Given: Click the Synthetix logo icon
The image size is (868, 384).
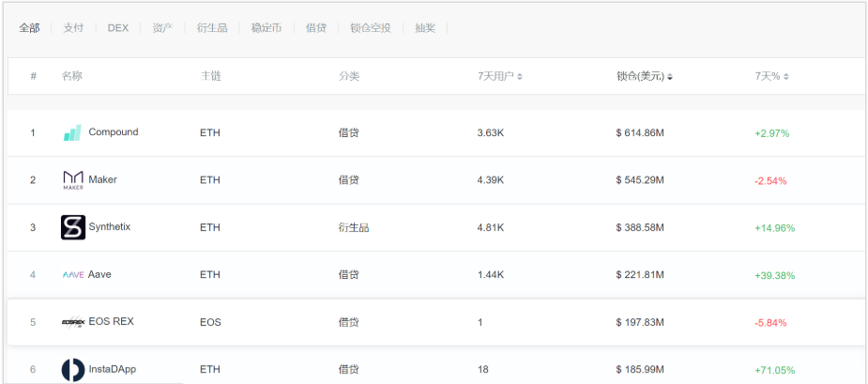Looking at the screenshot, I should pyautogui.click(x=73, y=227).
